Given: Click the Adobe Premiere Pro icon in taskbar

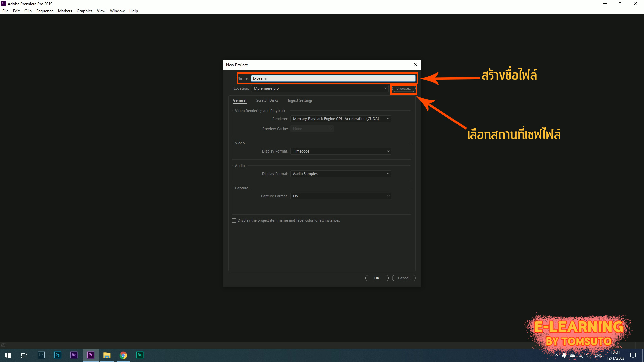Looking at the screenshot, I should pyautogui.click(x=90, y=355).
